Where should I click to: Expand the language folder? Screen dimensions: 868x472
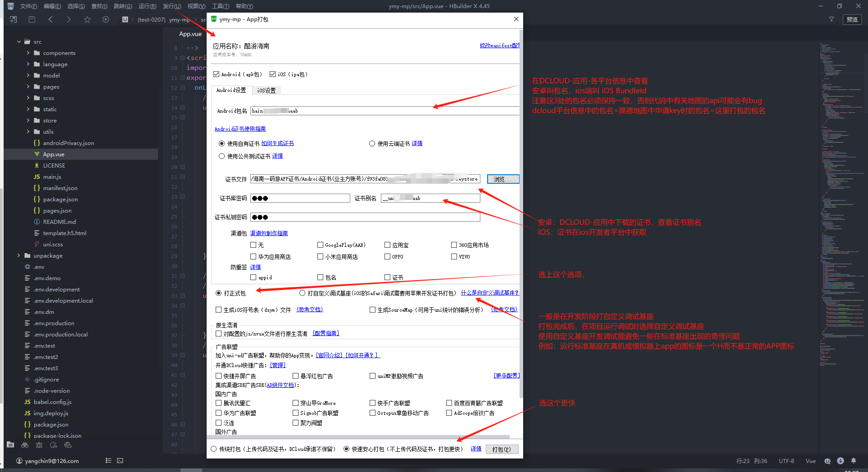pos(28,64)
